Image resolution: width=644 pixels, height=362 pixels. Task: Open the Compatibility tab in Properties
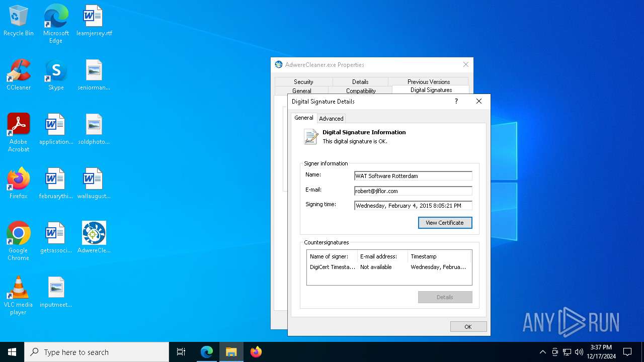361,90
